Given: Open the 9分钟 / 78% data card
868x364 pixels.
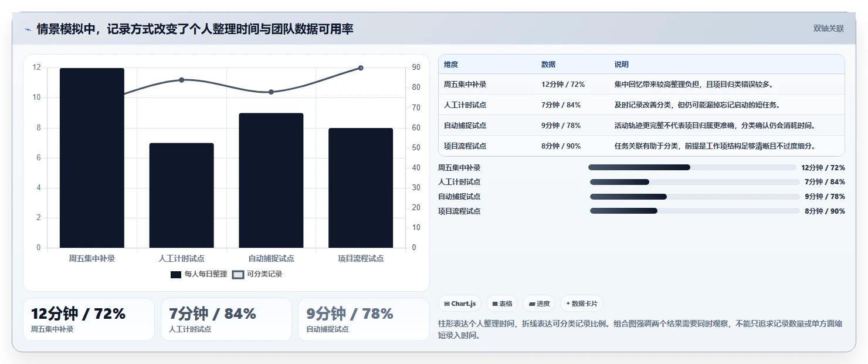Looking at the screenshot, I should point(364,319).
